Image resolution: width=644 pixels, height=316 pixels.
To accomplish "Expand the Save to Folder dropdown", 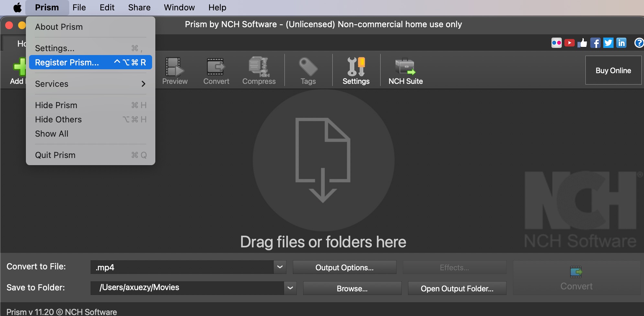I will pyautogui.click(x=290, y=288).
